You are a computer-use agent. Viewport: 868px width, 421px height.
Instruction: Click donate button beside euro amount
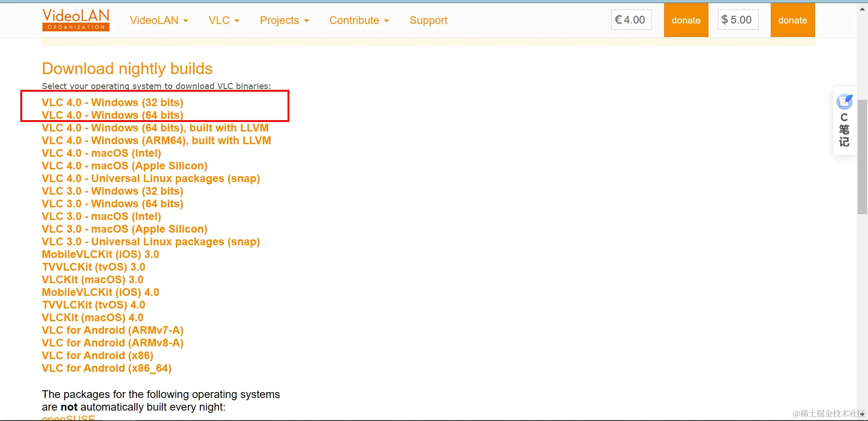[x=686, y=20]
